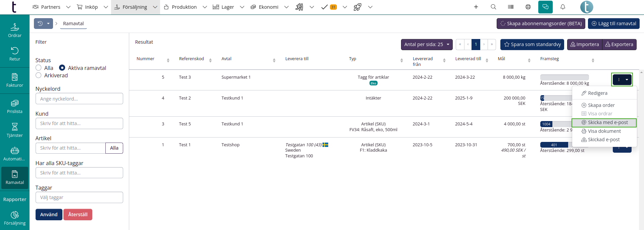This screenshot has height=230, width=644.
Task: Sort by Avtal column arrows
Action: point(274,61)
